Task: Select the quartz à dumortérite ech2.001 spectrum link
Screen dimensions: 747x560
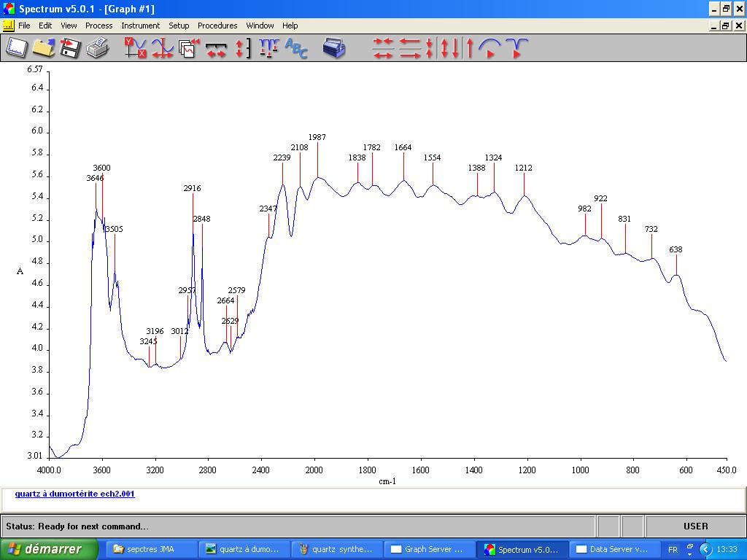Action: [x=74, y=494]
